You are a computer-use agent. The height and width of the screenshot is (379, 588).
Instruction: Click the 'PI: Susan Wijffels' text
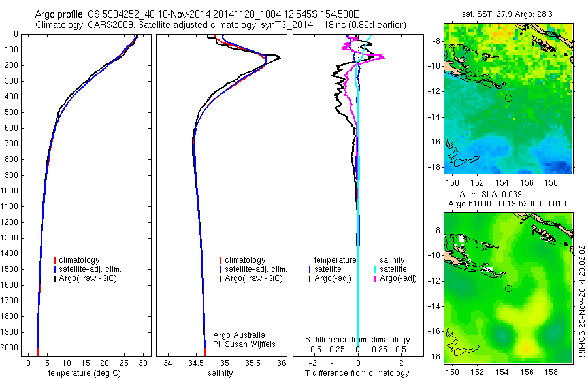pyautogui.click(x=244, y=344)
